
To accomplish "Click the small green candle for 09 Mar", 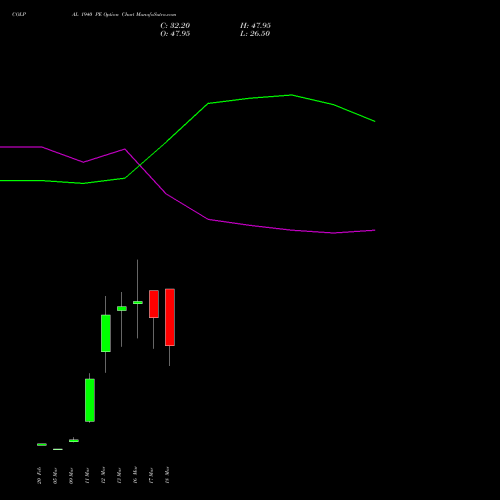I will [74, 441].
